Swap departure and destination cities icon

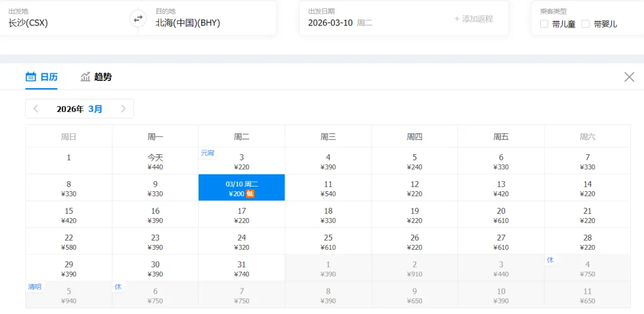click(138, 18)
